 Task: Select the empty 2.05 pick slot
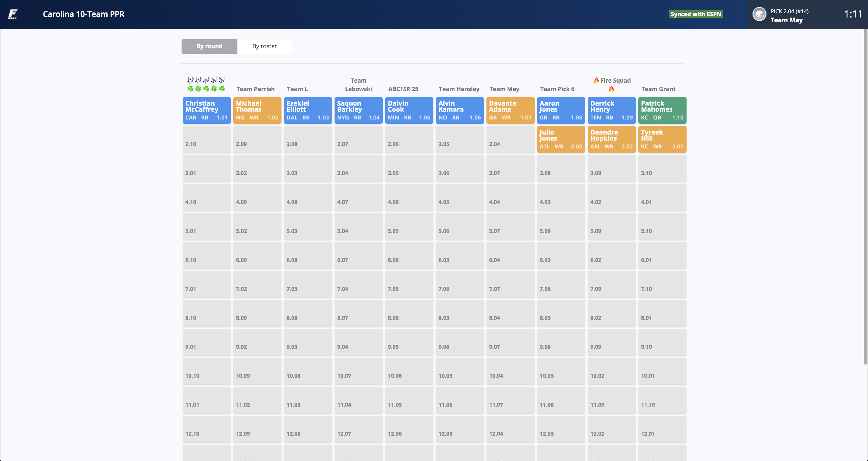point(460,139)
